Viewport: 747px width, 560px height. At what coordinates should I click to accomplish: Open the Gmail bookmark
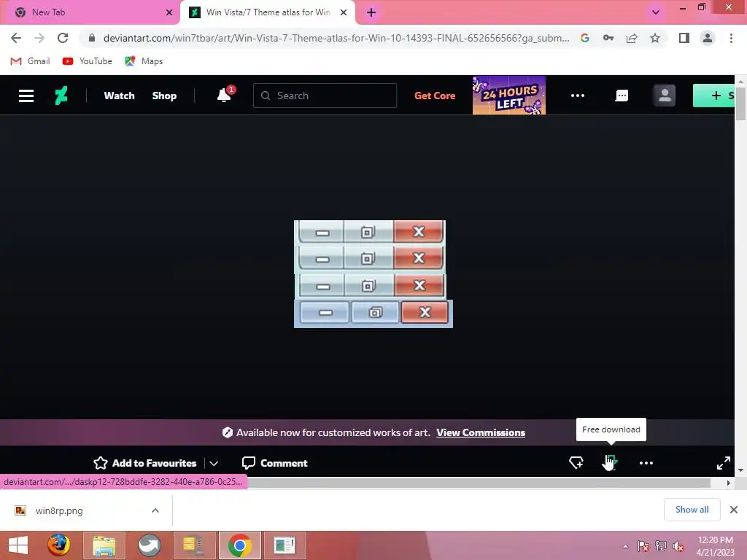30,61
